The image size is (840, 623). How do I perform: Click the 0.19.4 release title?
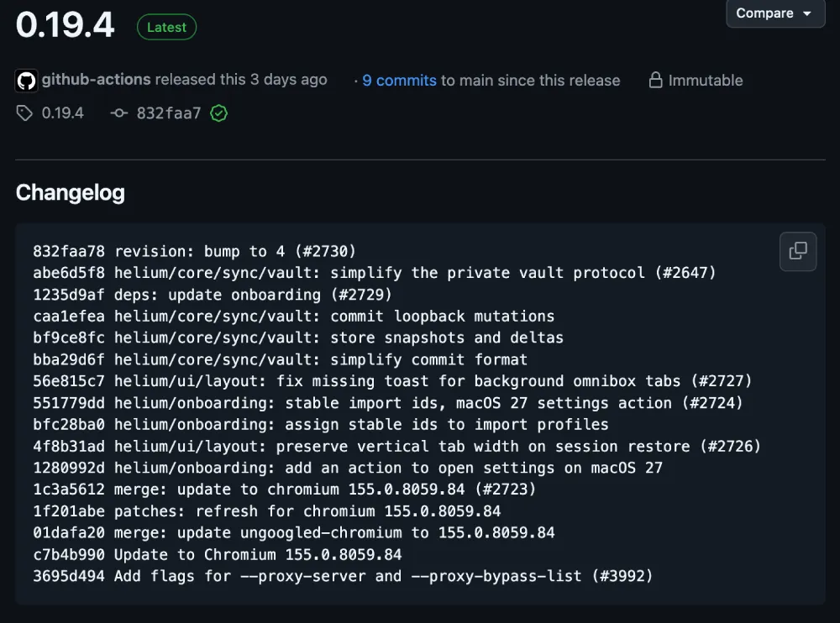point(65,24)
